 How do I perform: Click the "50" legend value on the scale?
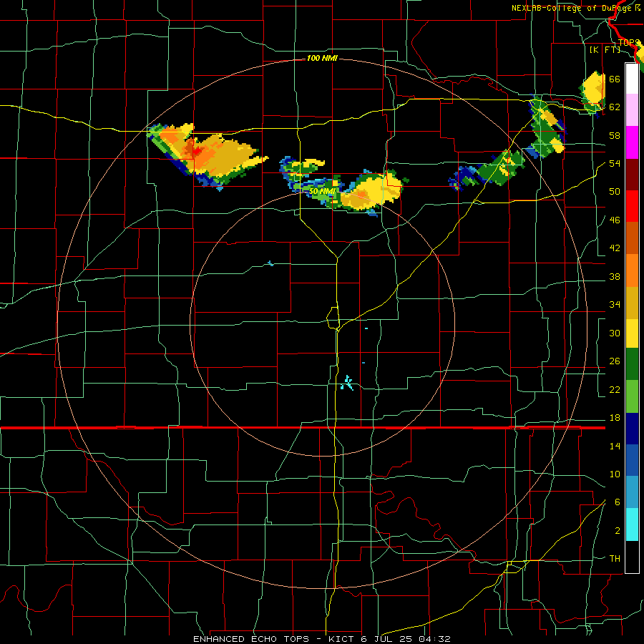coord(615,192)
